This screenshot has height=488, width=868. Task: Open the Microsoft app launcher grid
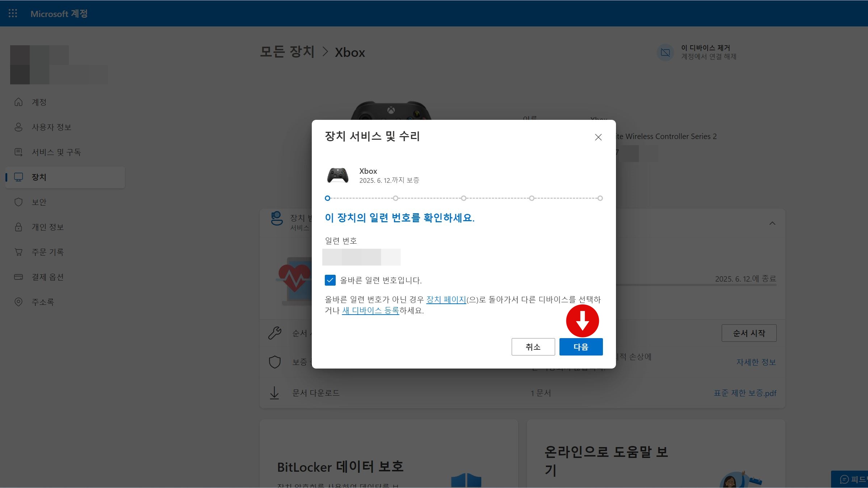click(x=13, y=13)
